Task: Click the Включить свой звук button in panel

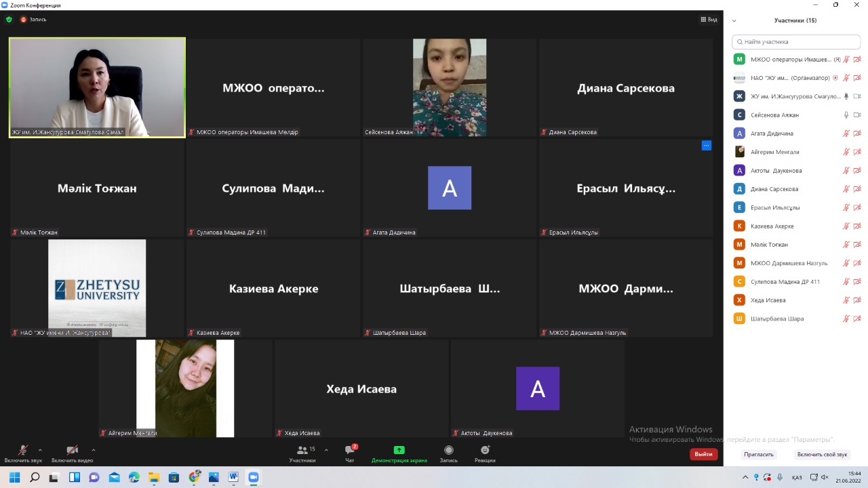Action: click(822, 455)
